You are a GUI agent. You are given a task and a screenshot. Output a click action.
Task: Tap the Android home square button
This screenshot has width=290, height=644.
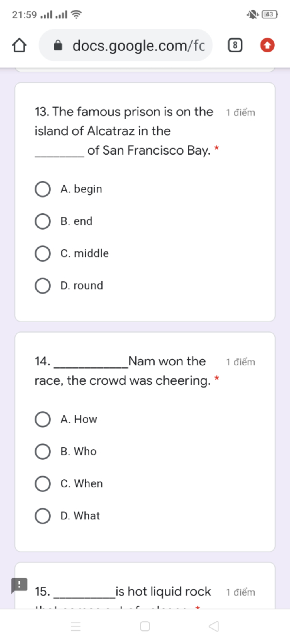point(145,626)
